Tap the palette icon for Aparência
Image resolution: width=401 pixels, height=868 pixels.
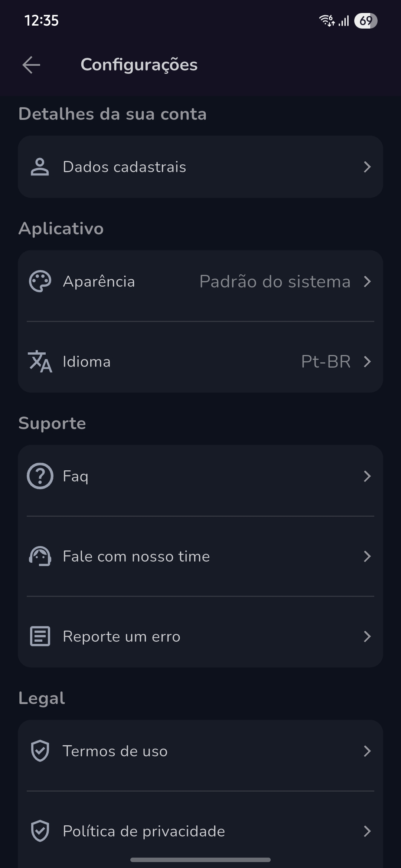(40, 282)
